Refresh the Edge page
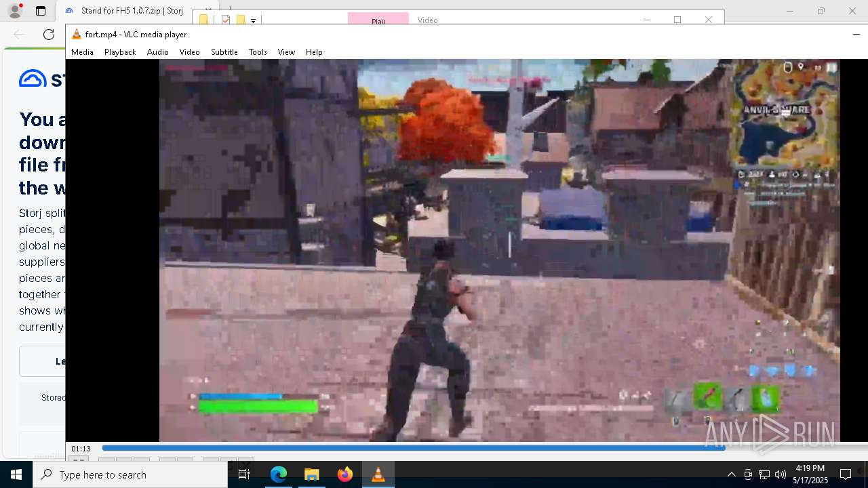This screenshot has width=868, height=488. tap(49, 35)
